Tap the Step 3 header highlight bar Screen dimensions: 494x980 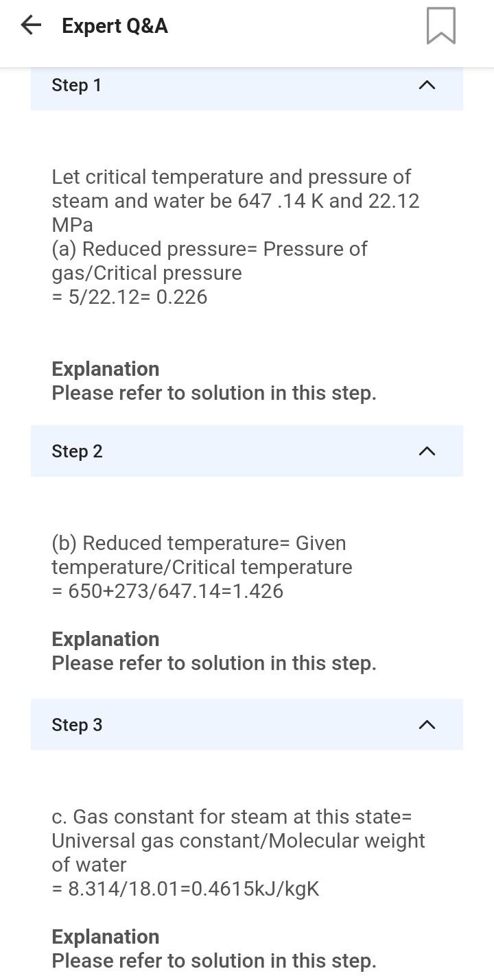pyautogui.click(x=247, y=725)
